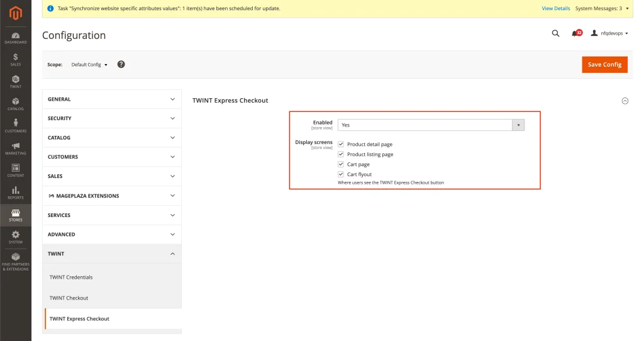Toggle the Cart page checkbox

pyautogui.click(x=341, y=164)
